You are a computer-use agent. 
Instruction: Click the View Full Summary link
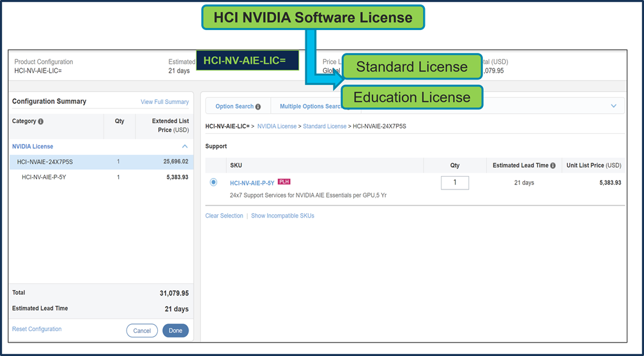pos(164,102)
